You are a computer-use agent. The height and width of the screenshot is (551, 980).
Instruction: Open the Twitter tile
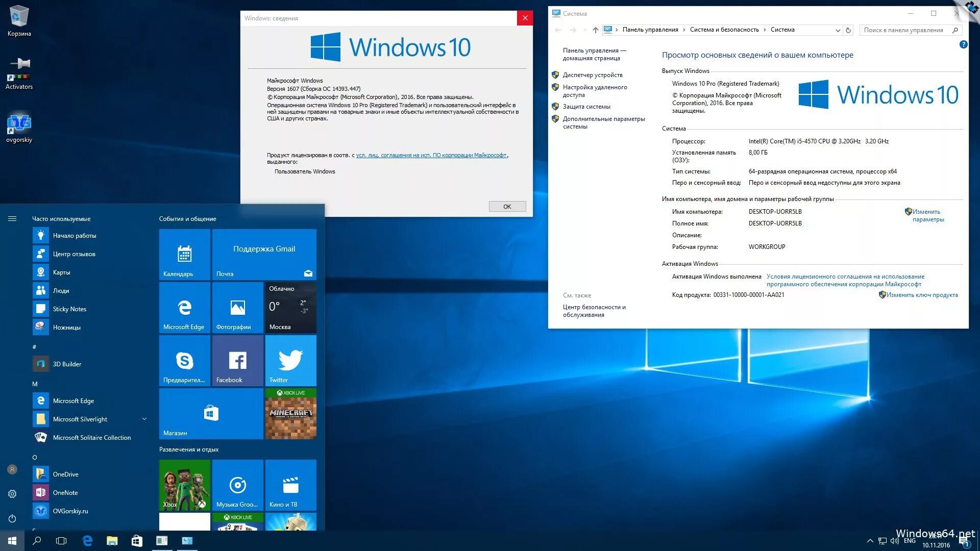[x=291, y=361]
